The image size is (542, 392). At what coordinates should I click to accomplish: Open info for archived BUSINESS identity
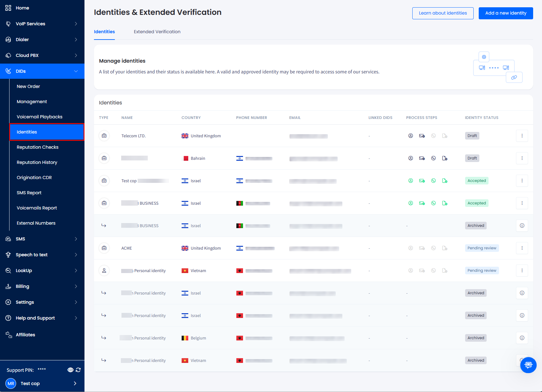522,226
